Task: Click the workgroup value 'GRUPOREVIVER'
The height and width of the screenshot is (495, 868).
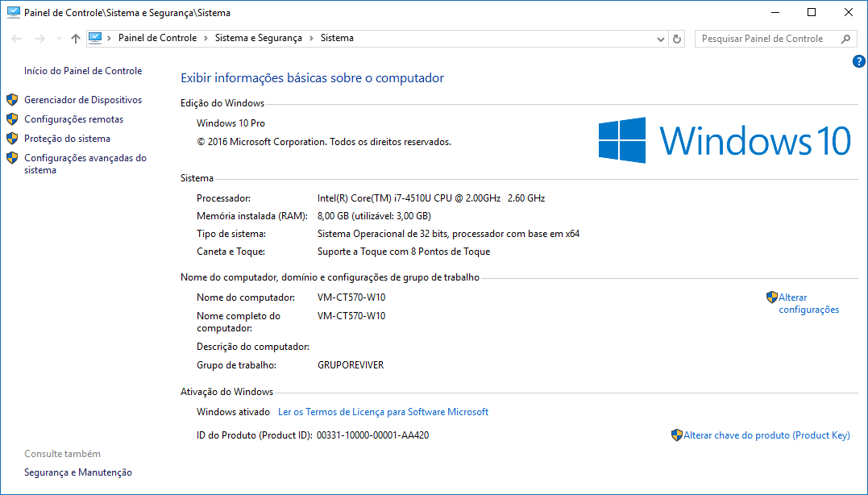Action: [x=351, y=365]
